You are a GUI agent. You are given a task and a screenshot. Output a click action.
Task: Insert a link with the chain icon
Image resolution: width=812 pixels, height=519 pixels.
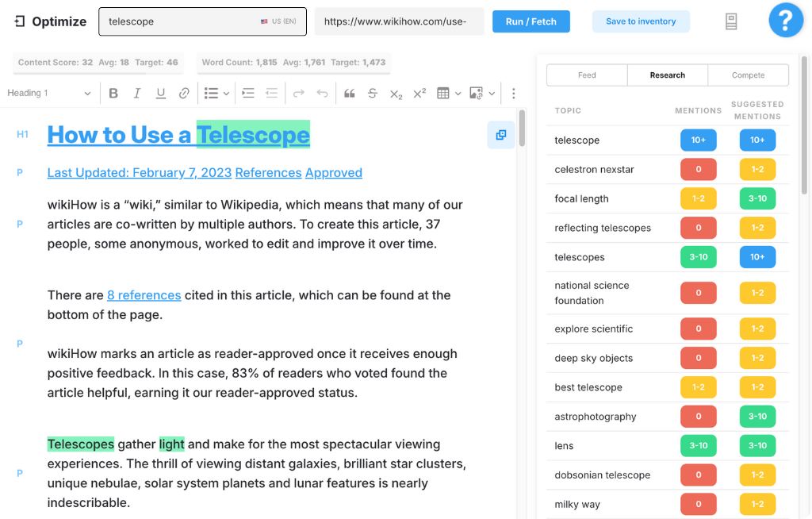[184, 94]
